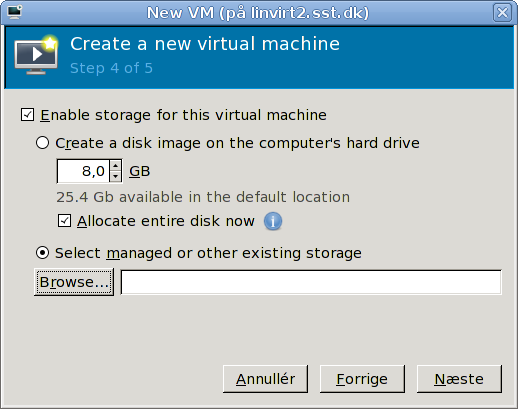Uncheck Allocate entire disk now
Viewport: 518px width, 409px height.
click(x=64, y=221)
